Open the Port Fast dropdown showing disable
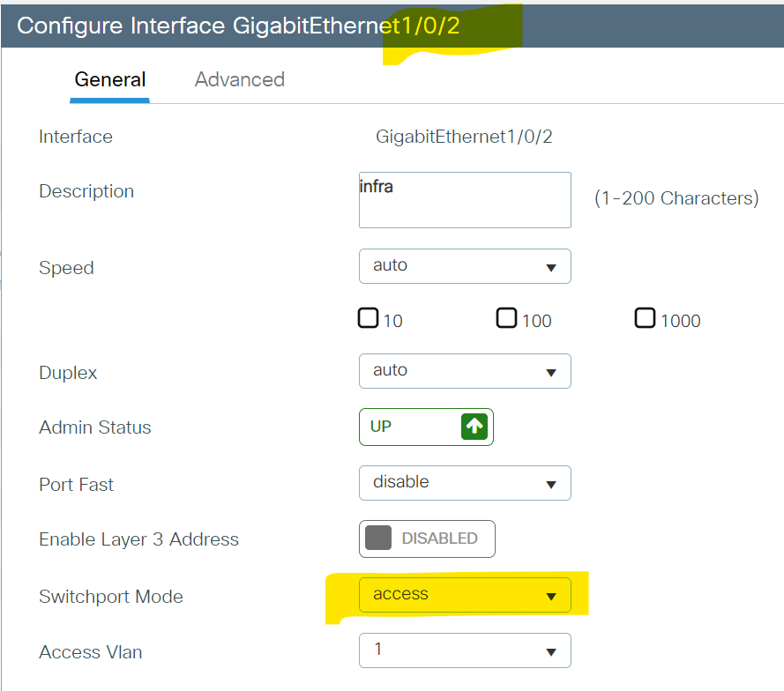 point(465,483)
